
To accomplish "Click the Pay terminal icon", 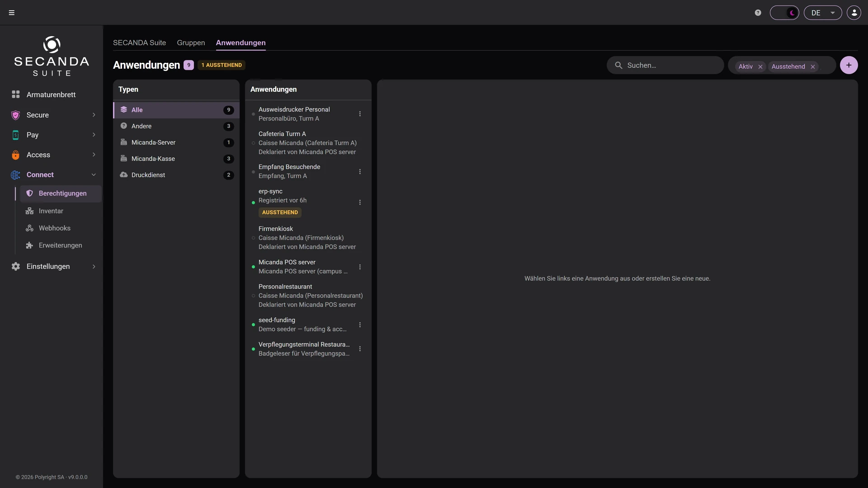I will [x=16, y=135].
